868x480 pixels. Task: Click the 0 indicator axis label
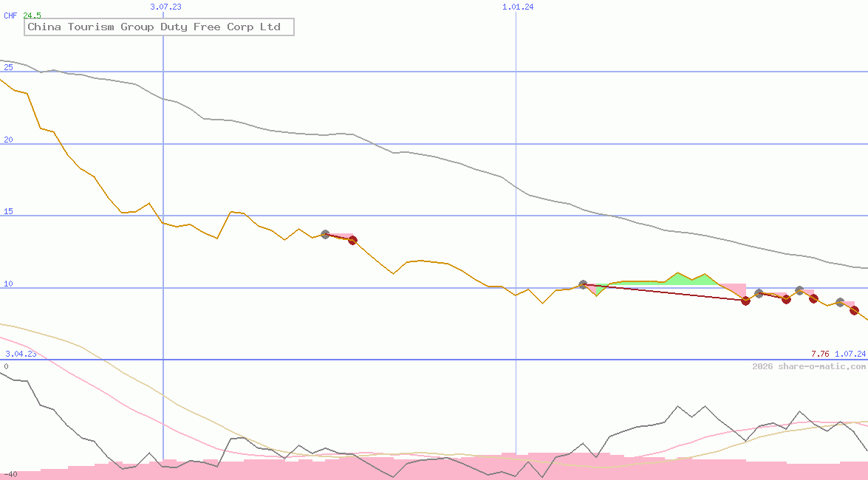6,366
